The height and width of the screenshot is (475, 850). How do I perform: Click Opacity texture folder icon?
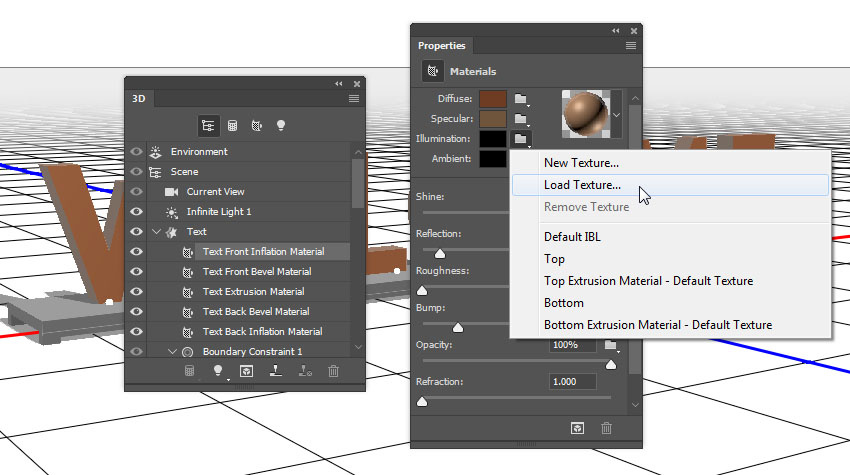point(610,345)
